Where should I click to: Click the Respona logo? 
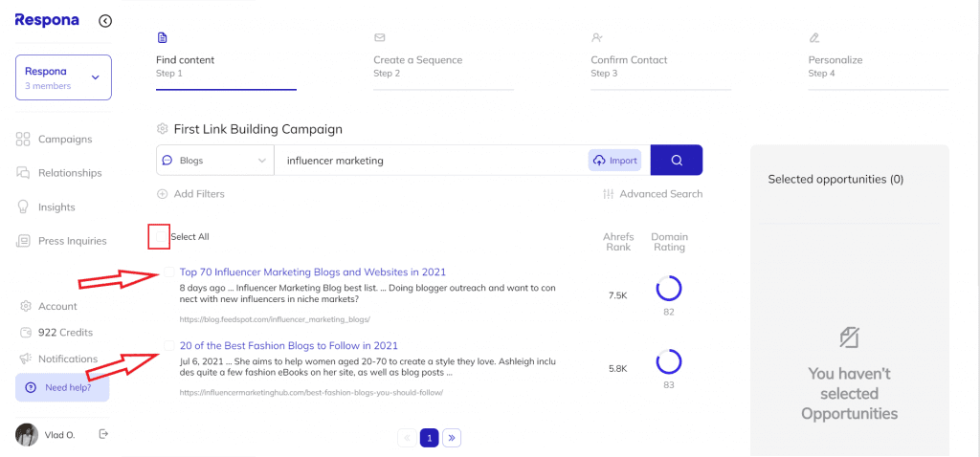pyautogui.click(x=47, y=20)
